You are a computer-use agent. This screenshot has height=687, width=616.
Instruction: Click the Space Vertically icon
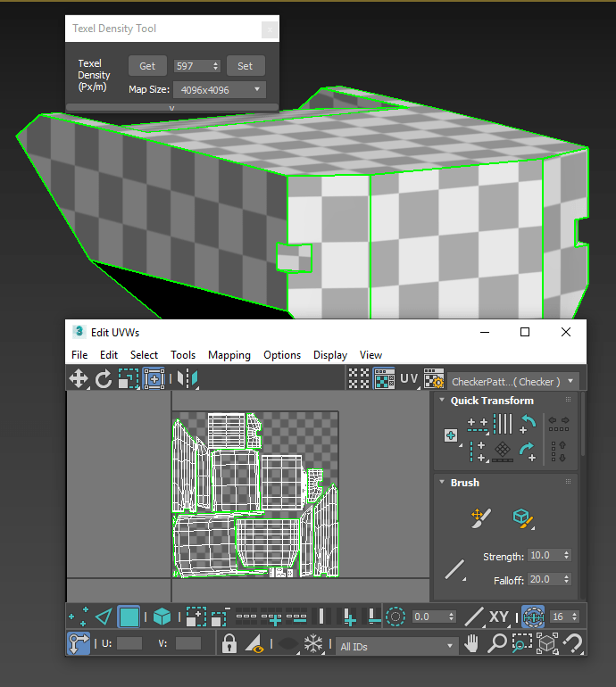tap(559, 451)
